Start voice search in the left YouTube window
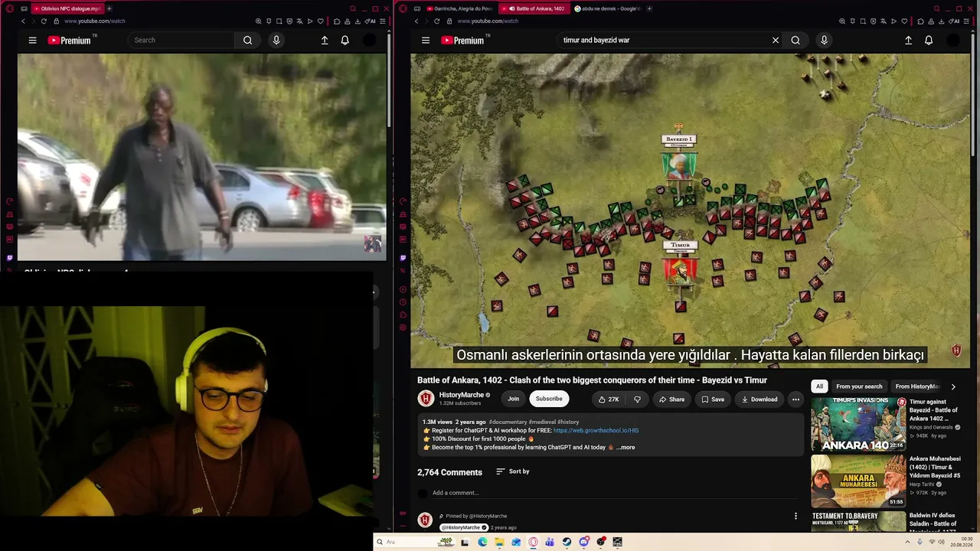 click(276, 41)
